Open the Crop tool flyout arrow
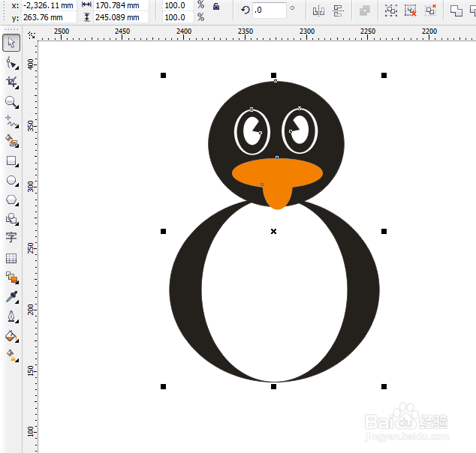 coord(17,87)
